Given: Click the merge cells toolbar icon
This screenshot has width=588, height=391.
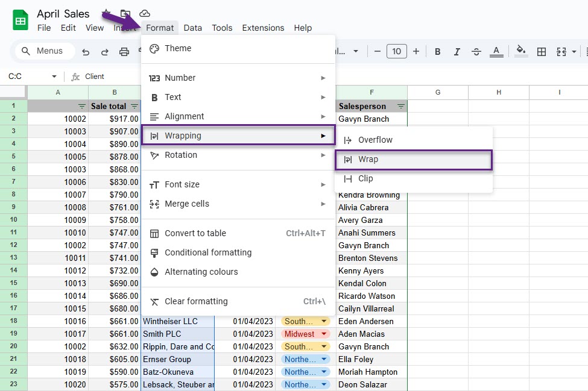Looking at the screenshot, I should click(x=561, y=52).
